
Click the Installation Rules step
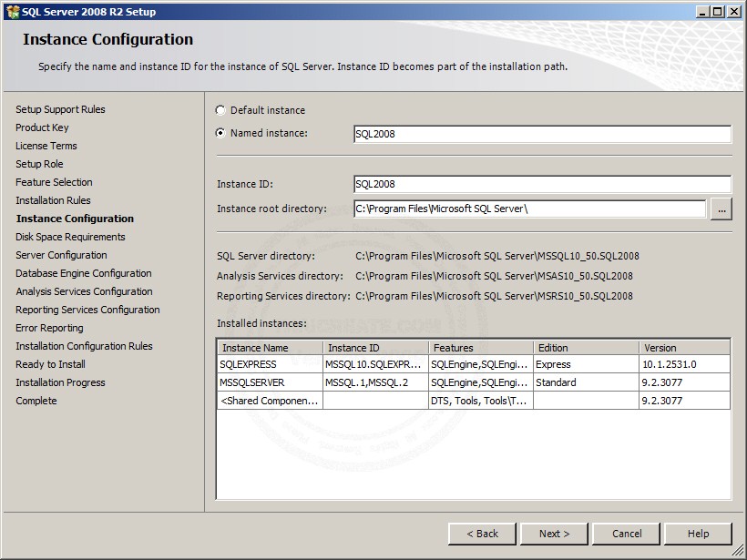[x=53, y=200]
